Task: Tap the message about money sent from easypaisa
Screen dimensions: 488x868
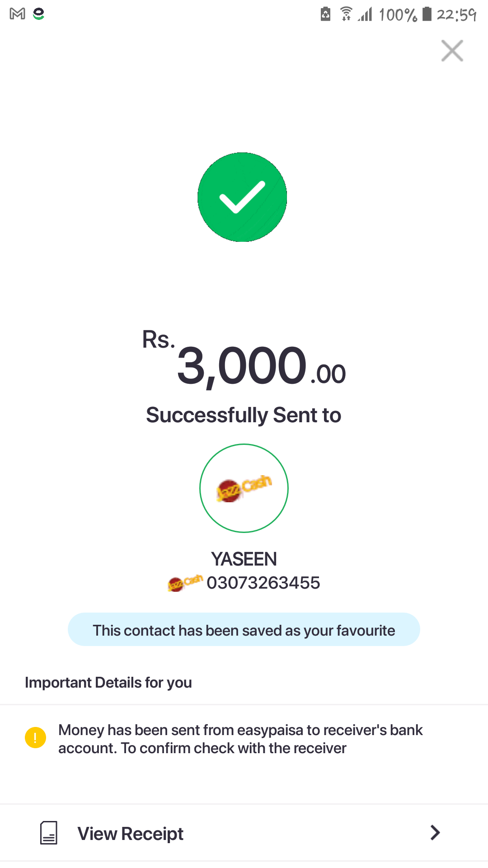Action: [x=240, y=739]
